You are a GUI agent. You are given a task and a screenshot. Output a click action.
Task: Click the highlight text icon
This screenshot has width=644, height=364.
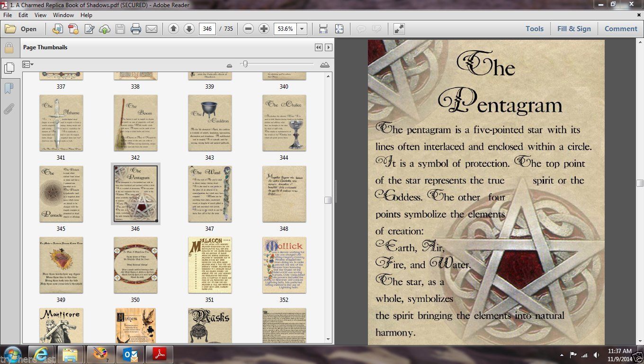(376, 29)
